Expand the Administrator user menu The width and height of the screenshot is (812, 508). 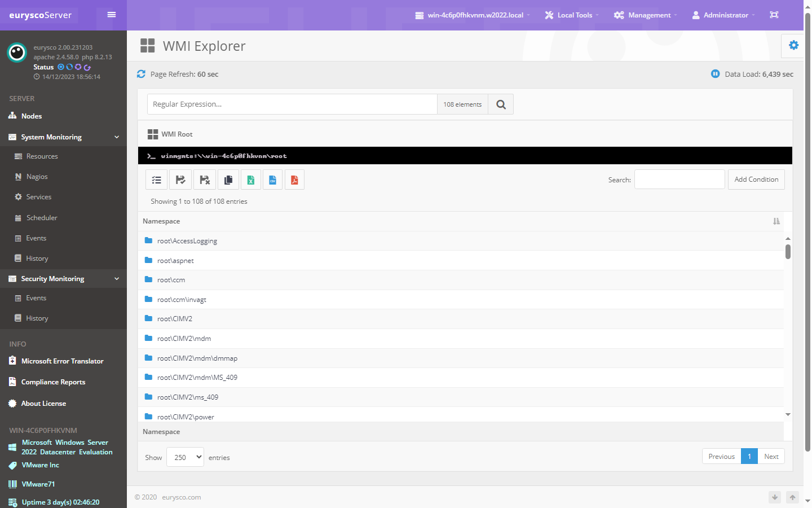[x=723, y=15]
